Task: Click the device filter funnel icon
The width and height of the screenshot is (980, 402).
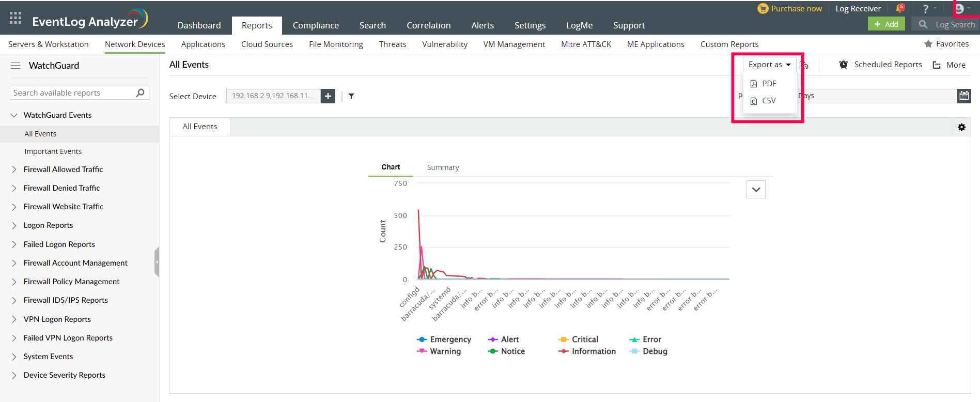Action: (351, 96)
